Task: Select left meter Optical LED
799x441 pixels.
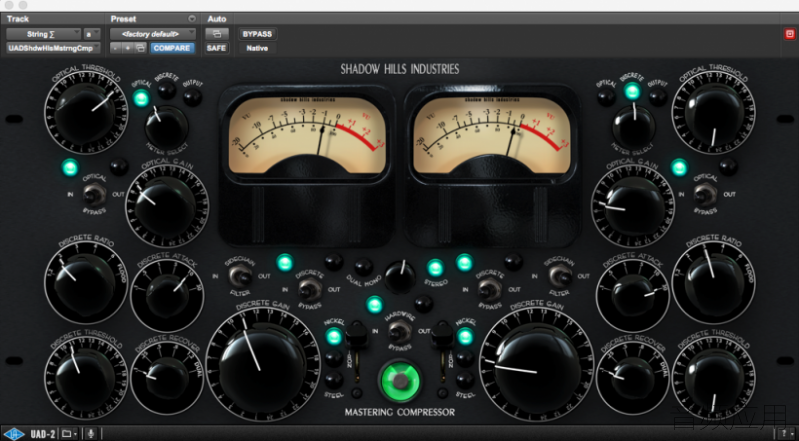Action: click(x=141, y=98)
